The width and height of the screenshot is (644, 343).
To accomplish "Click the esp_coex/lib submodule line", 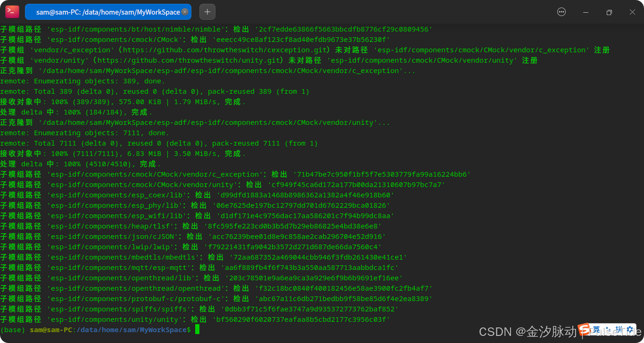I will pyautogui.click(x=197, y=195).
